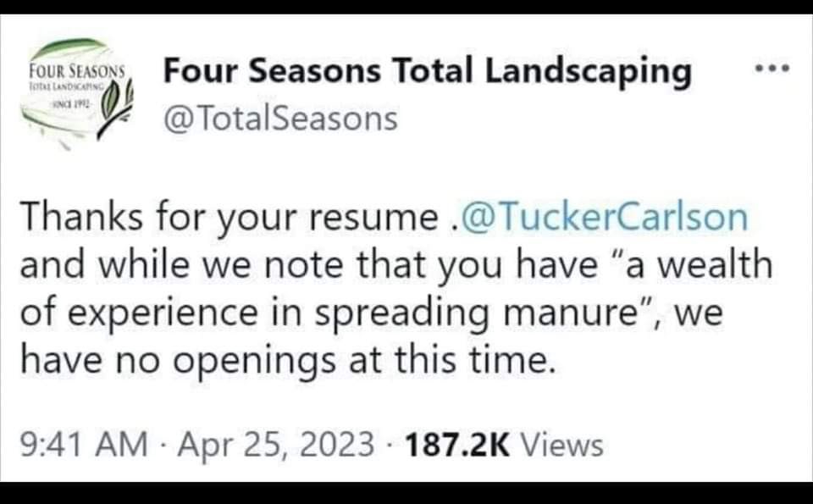The width and height of the screenshot is (813, 504).
Task: Open the account page from the handle
Action: (x=279, y=119)
